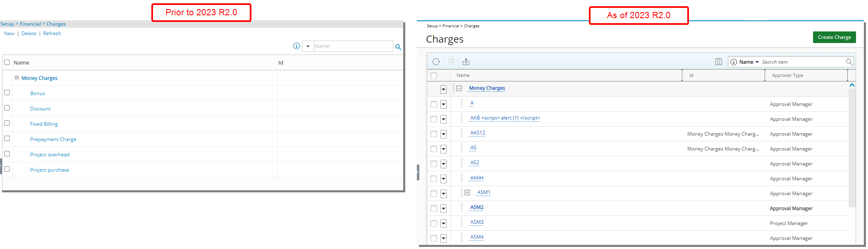Click the Id cell text of the AAS12 row
The image size is (868, 249).
tap(723, 134)
